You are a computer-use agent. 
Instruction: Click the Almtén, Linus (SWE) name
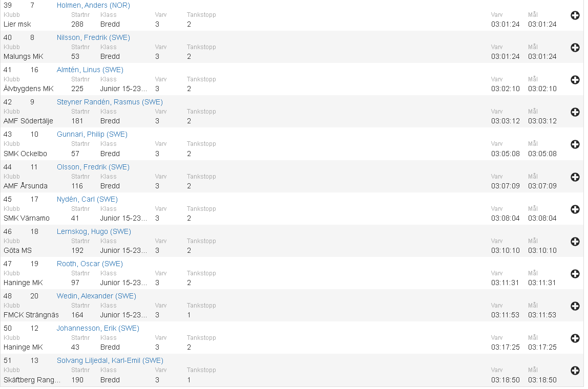tap(90, 70)
